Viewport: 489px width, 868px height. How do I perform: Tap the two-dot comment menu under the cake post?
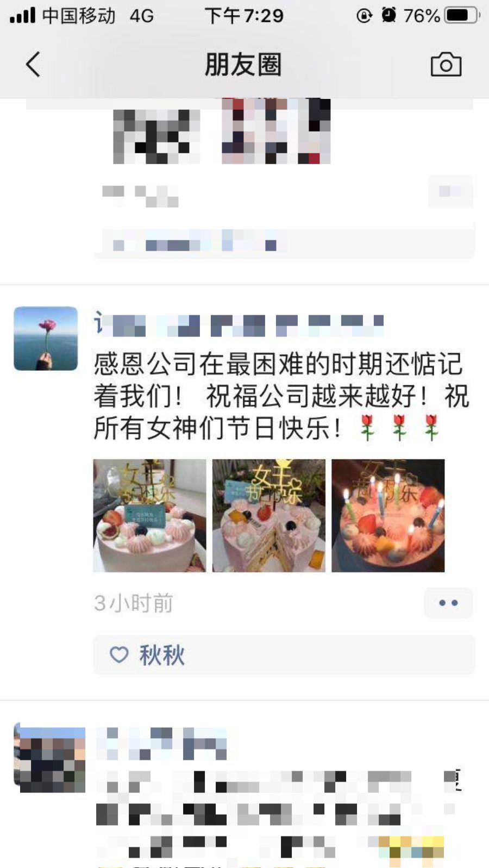pos(448,603)
